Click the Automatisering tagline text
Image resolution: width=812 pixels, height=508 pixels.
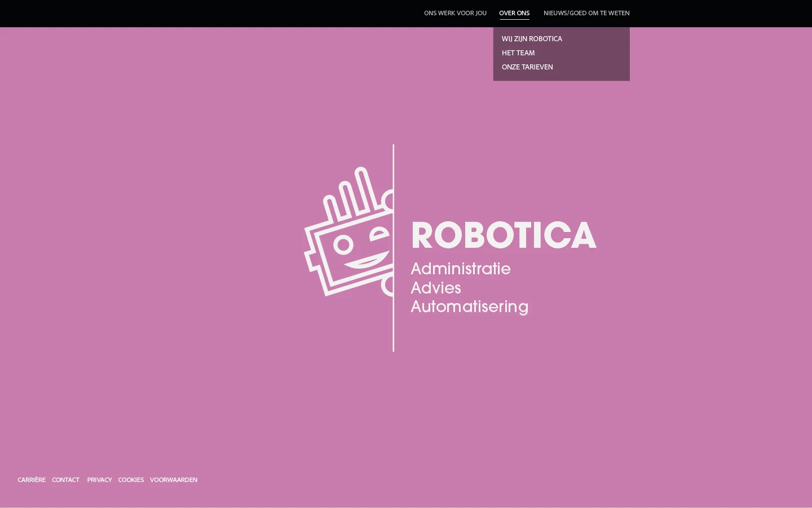pyautogui.click(x=469, y=306)
